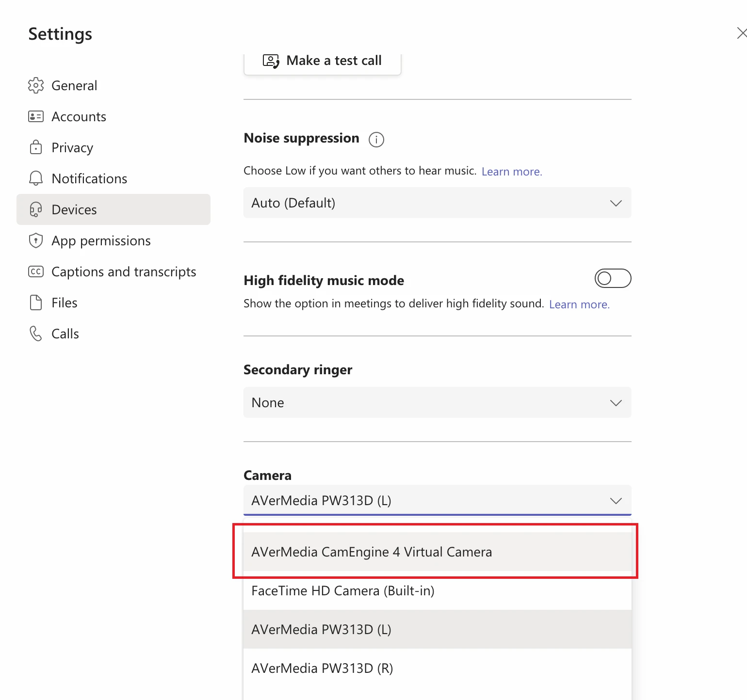Screen dimensions: 747x700
Task: Follow Learn more link for high fidelity
Action: point(579,304)
